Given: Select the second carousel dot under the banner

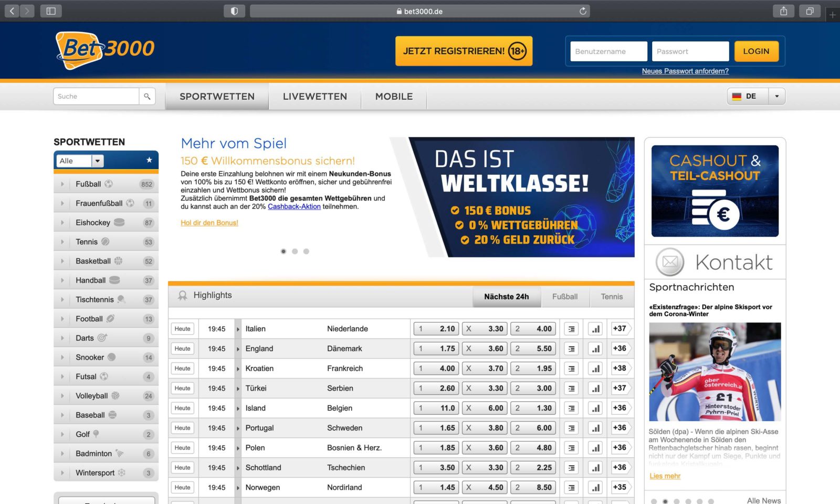Looking at the screenshot, I should [295, 251].
